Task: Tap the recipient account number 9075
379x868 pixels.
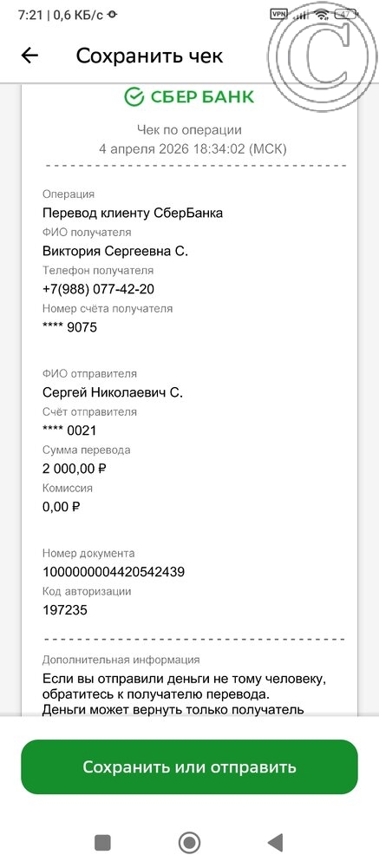Action: (69, 327)
